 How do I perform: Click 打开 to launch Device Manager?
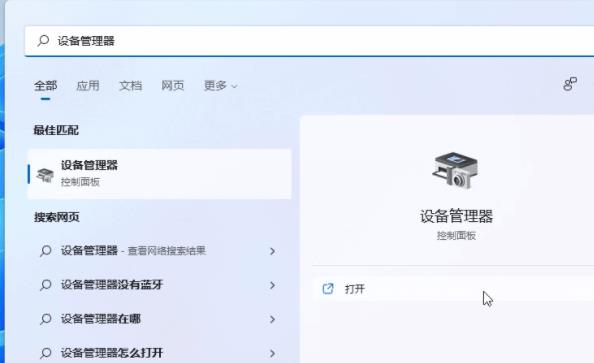point(453,289)
